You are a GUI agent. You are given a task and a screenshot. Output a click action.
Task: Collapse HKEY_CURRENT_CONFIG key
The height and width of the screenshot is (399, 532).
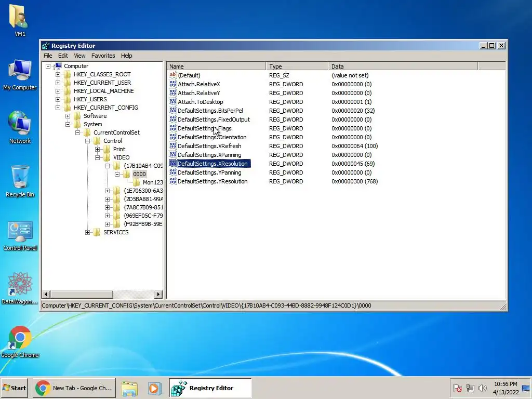click(58, 108)
